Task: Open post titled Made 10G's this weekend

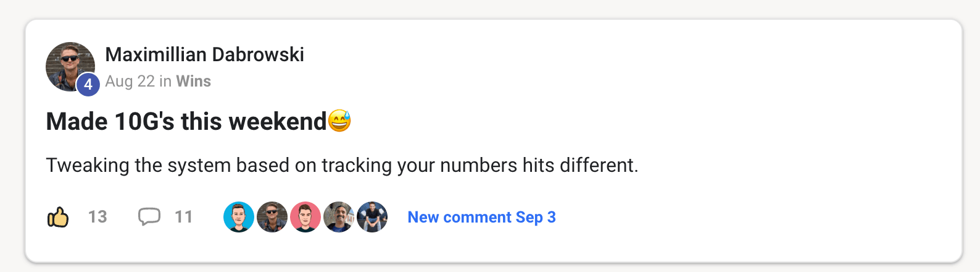Action: pos(186,121)
